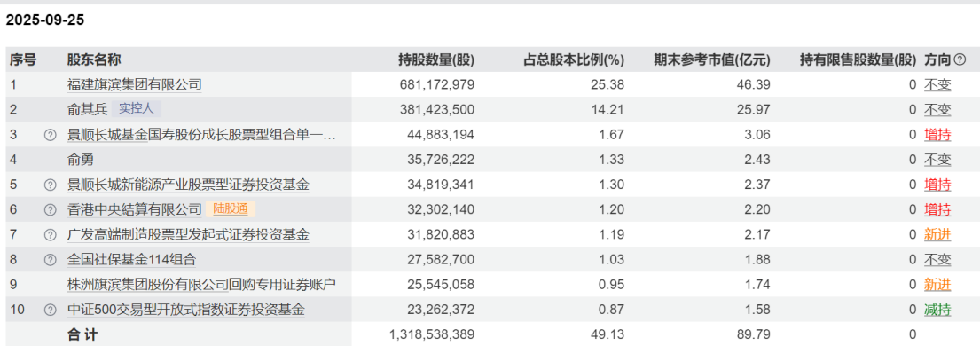Image resolution: width=980 pixels, height=346 pixels.
Task: Click the 持有限售股数量(股) column header
Action: (x=858, y=60)
